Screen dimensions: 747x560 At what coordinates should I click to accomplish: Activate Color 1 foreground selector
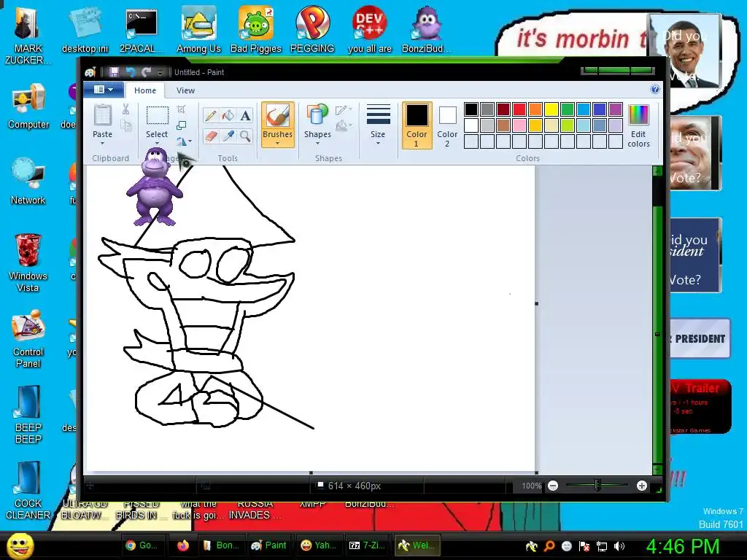(417, 125)
